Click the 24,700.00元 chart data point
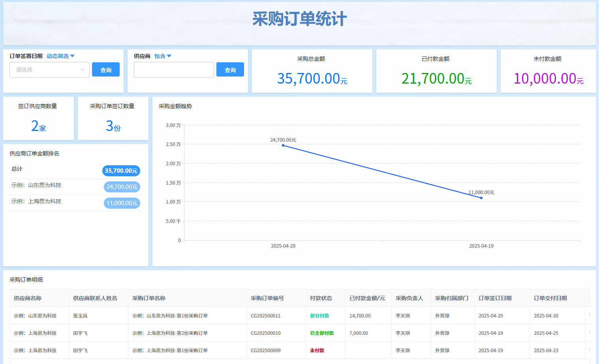Screen dimensions: 599x364 pyautogui.click(x=283, y=146)
